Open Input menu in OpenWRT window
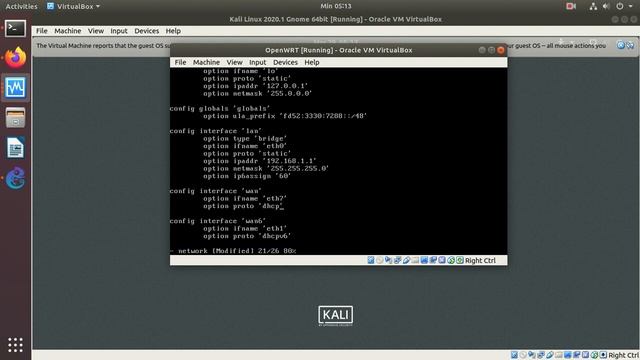This screenshot has width=640, height=360. (x=257, y=62)
